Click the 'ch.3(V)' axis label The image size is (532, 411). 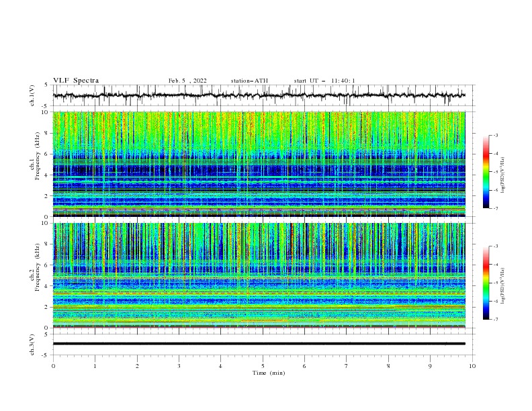(32, 345)
